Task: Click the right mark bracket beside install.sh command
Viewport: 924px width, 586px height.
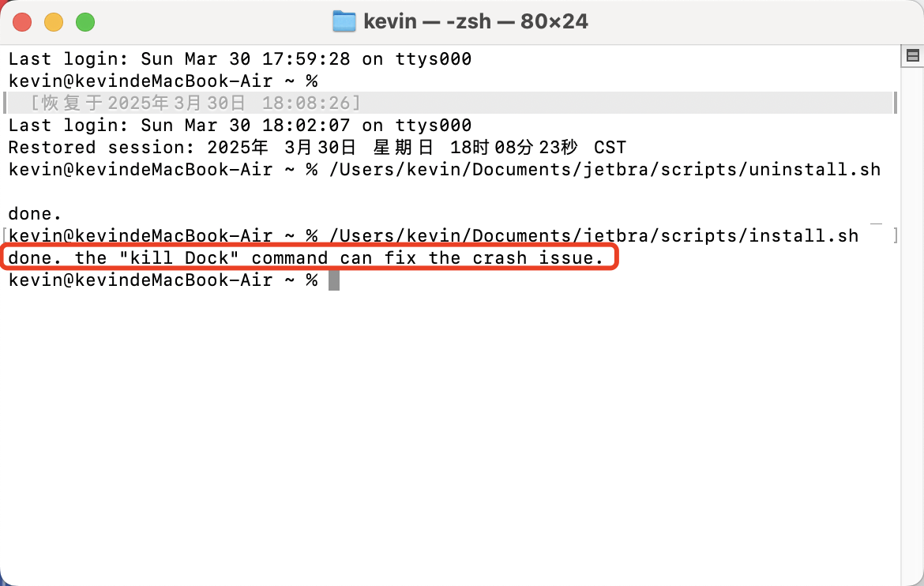Action: click(895, 236)
